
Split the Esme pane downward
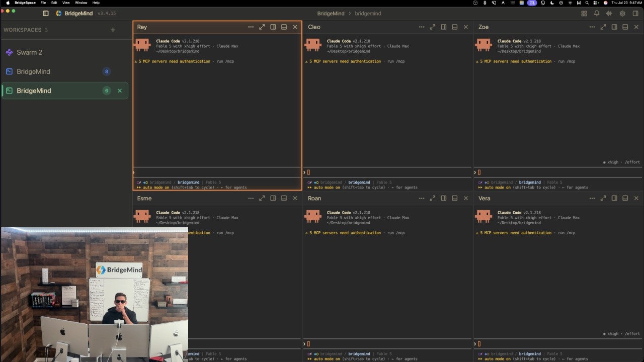pos(284,198)
